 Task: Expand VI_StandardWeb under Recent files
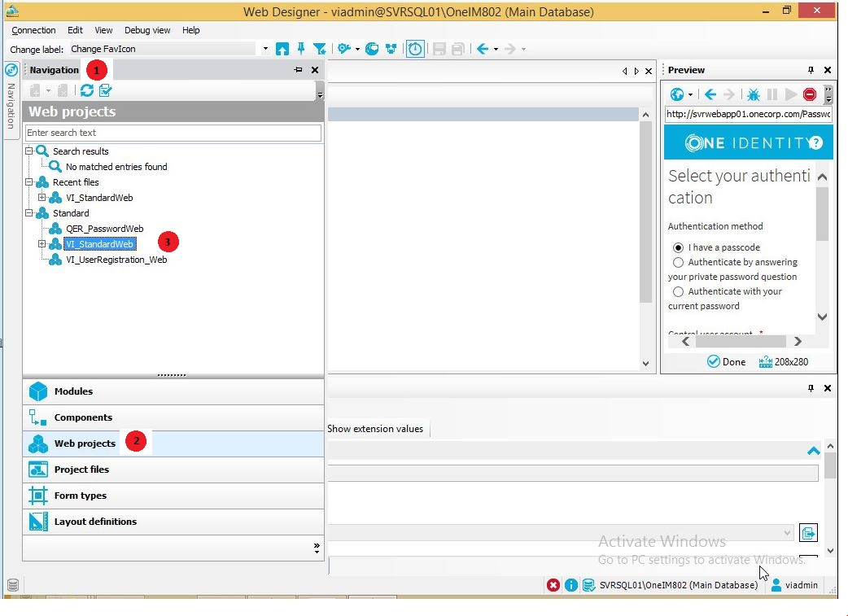coord(42,198)
